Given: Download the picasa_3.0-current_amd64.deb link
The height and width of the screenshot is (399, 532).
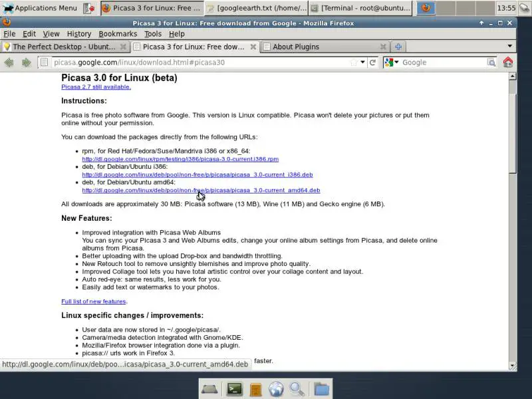Looking at the screenshot, I should tap(201, 190).
